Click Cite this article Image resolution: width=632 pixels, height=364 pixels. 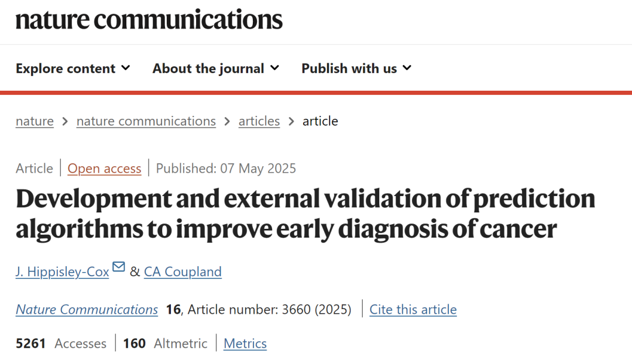[413, 310]
